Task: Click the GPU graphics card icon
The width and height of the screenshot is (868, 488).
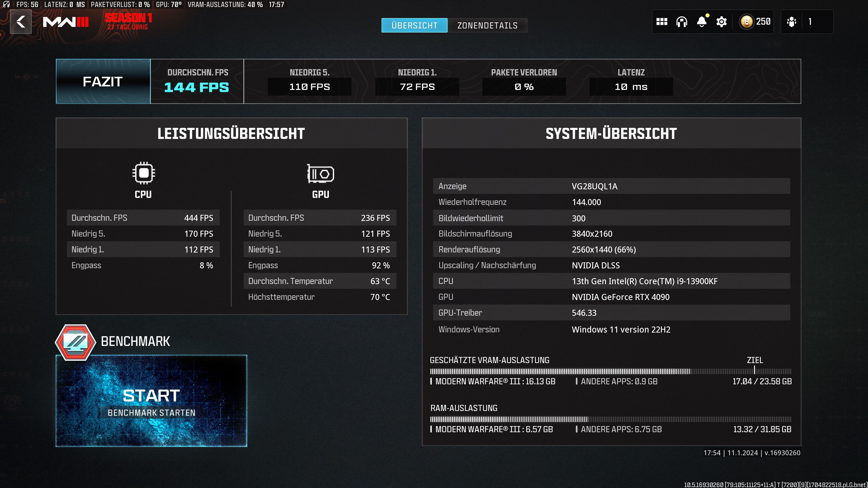Action: click(321, 174)
